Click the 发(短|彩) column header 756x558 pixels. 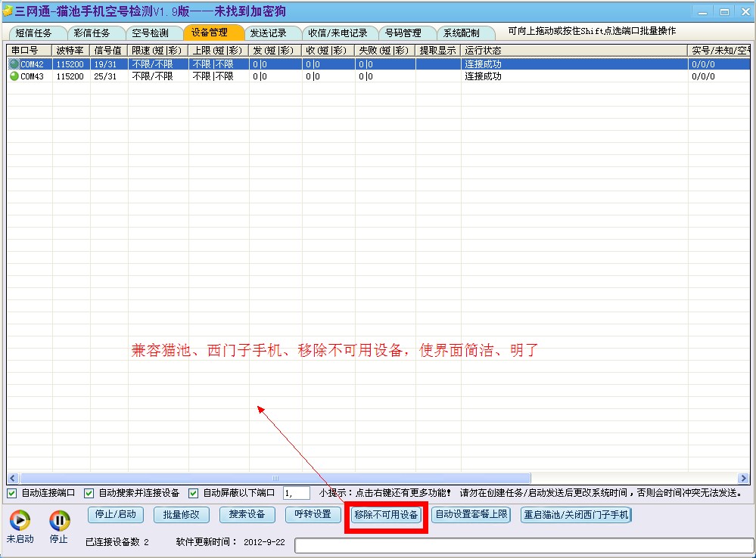click(275, 51)
